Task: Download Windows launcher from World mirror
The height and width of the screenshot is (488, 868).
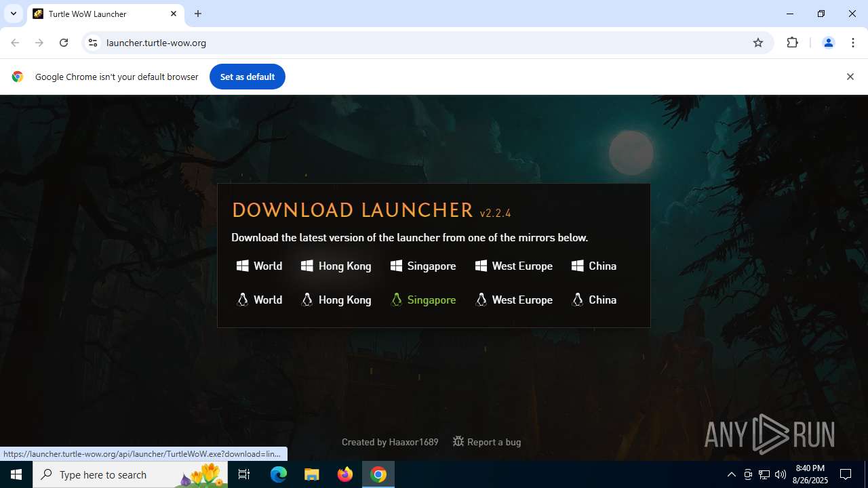Action: coord(259,266)
